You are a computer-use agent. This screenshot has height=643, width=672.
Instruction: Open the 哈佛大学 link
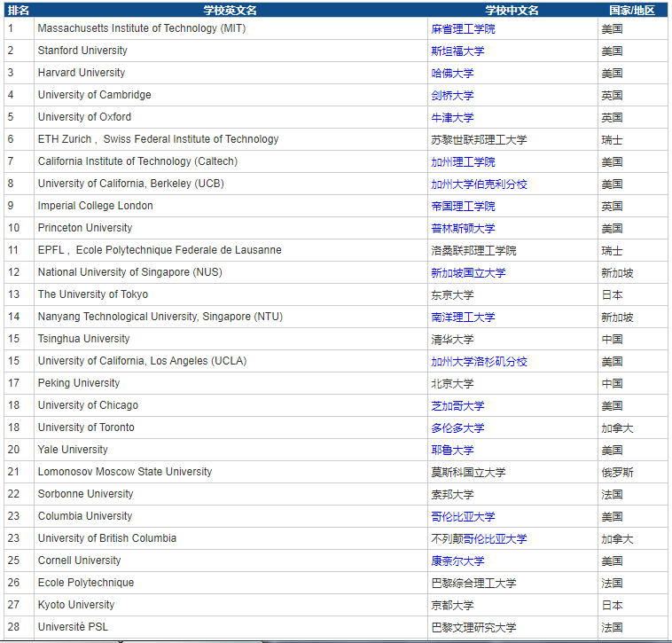click(452, 74)
